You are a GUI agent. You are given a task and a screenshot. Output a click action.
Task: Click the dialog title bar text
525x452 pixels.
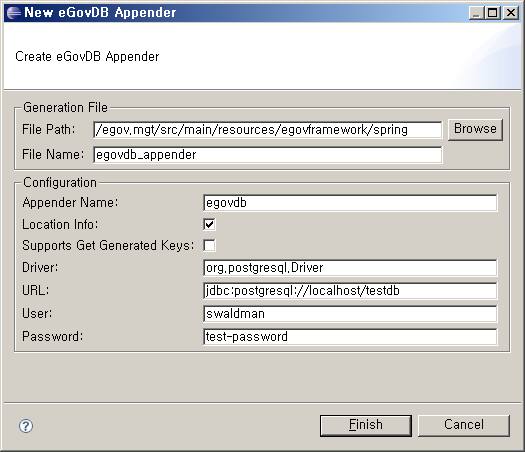point(100,13)
